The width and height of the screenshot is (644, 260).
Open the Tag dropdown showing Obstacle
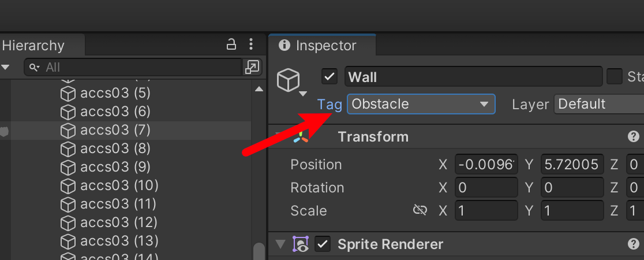point(421,104)
